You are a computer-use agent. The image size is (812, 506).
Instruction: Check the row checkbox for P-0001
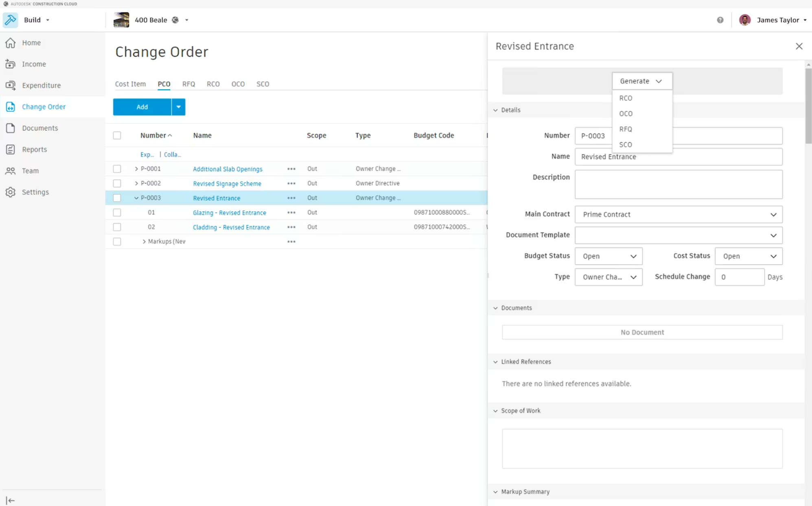117,169
